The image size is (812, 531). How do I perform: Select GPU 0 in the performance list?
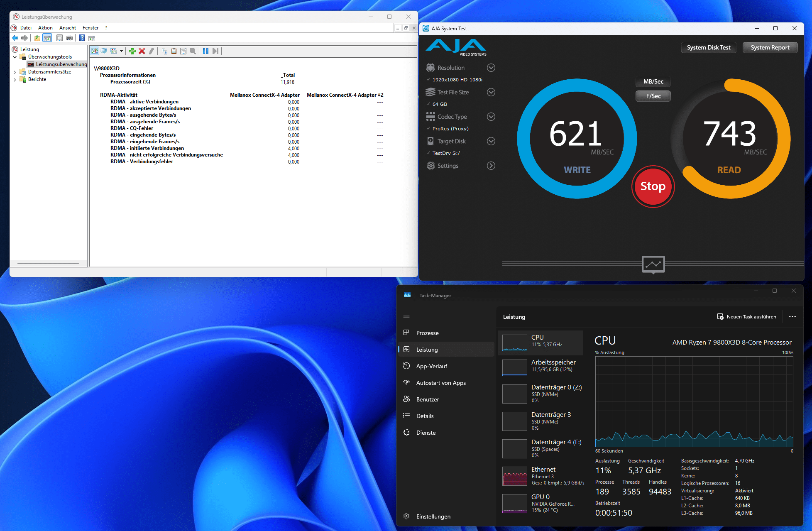(x=541, y=503)
